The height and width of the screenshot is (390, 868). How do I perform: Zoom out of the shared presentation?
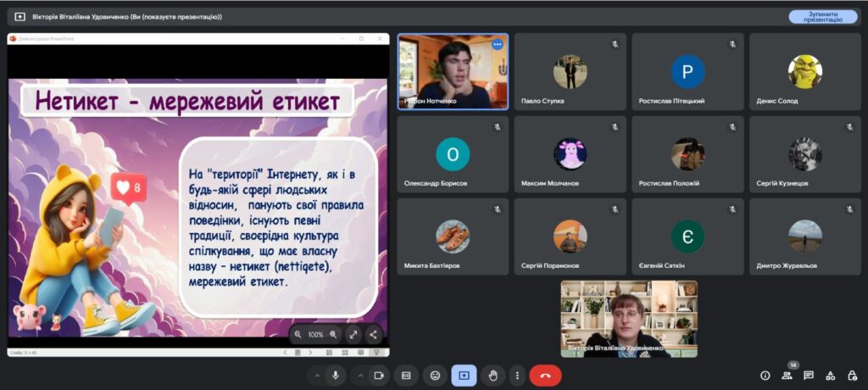[298, 334]
